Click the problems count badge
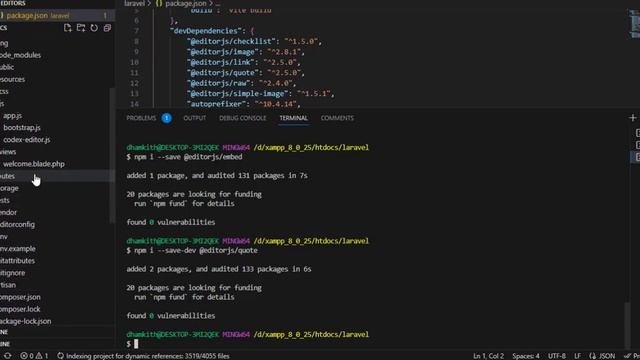The height and width of the screenshot is (360, 640). [167, 118]
